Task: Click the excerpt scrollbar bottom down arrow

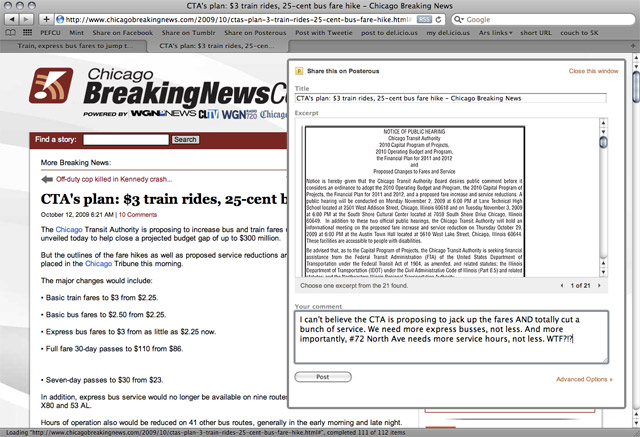Action: (x=603, y=272)
